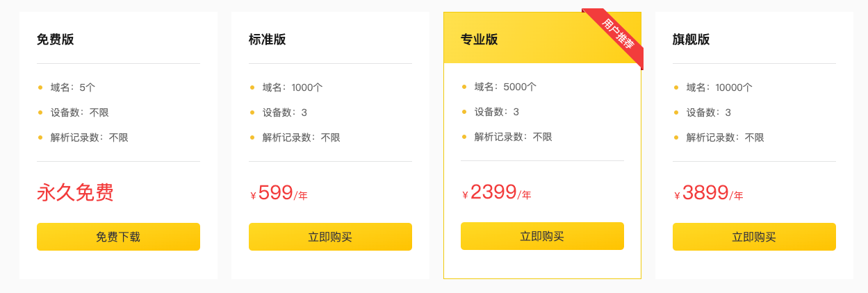Select the 专业版 yellow header title
The width and height of the screenshot is (868, 293).
(x=480, y=40)
